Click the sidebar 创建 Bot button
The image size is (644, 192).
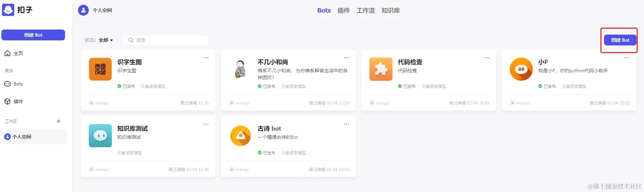click(x=33, y=35)
